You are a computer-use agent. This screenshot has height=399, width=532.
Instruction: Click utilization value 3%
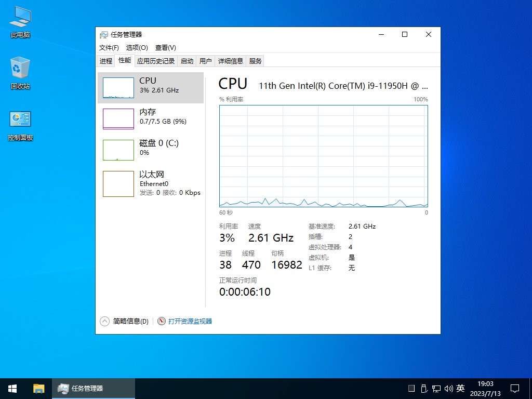pos(227,238)
